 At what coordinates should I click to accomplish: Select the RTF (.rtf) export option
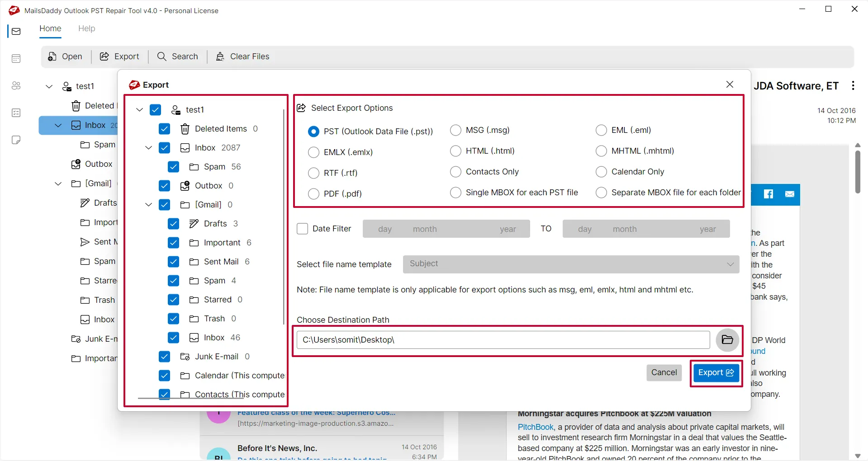click(x=313, y=173)
